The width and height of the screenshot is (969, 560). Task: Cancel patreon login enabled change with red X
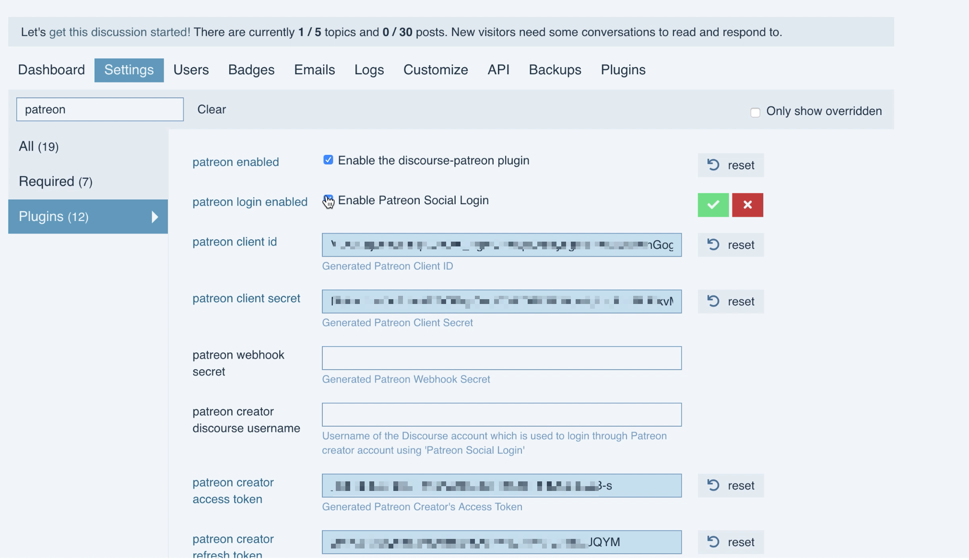coord(747,205)
